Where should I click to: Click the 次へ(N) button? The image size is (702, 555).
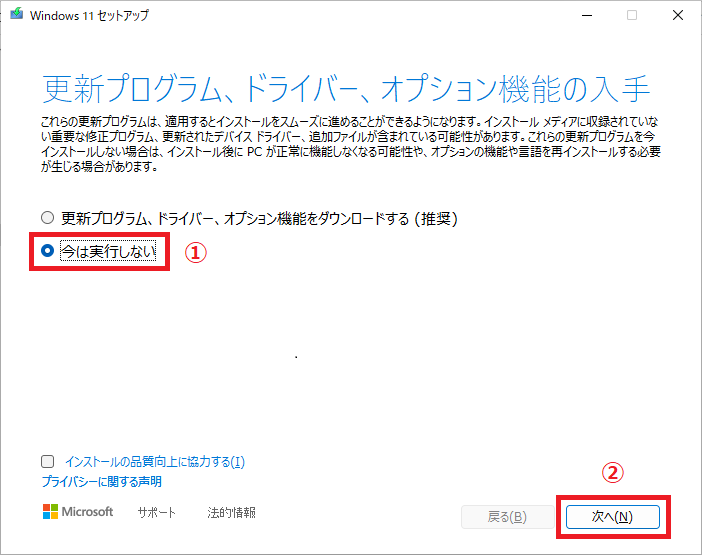point(612,517)
